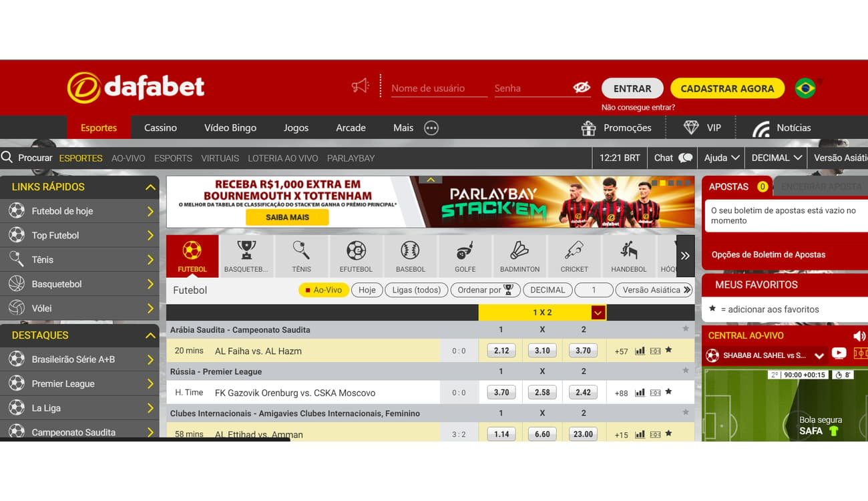Click the Dafabet logo

point(136,88)
